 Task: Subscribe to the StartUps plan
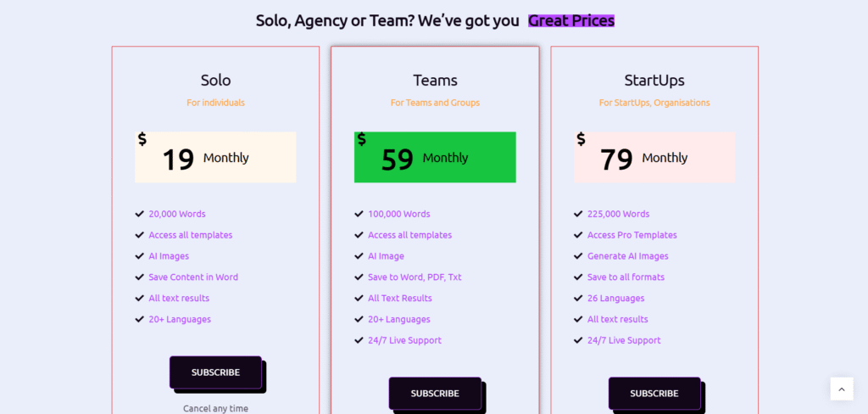coord(654,394)
